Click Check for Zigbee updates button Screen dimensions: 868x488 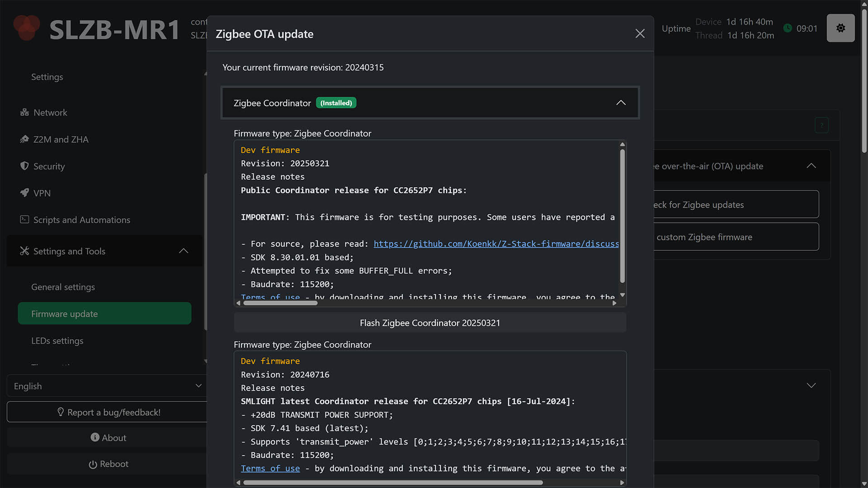(736, 205)
